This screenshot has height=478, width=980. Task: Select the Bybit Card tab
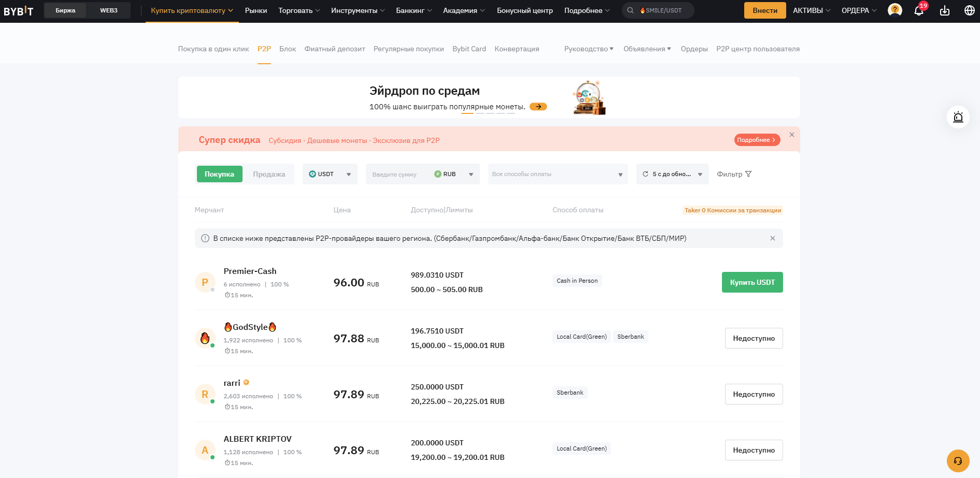coord(469,49)
